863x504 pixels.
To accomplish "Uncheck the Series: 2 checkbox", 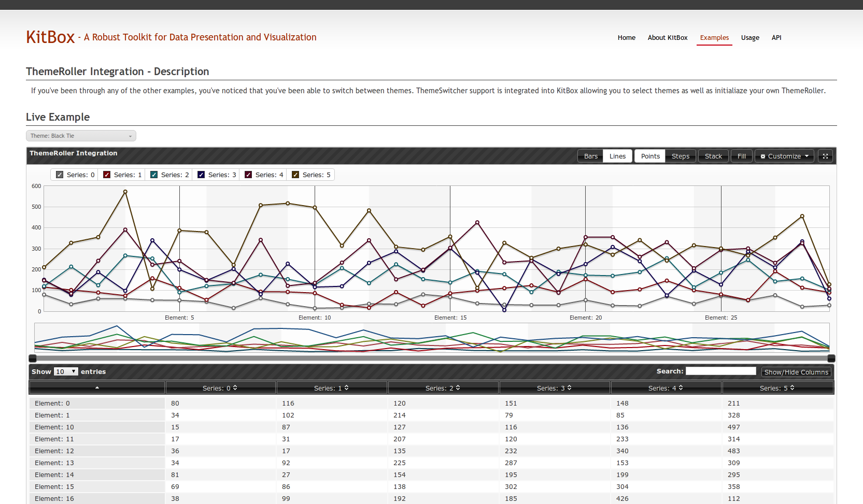I will (x=154, y=175).
